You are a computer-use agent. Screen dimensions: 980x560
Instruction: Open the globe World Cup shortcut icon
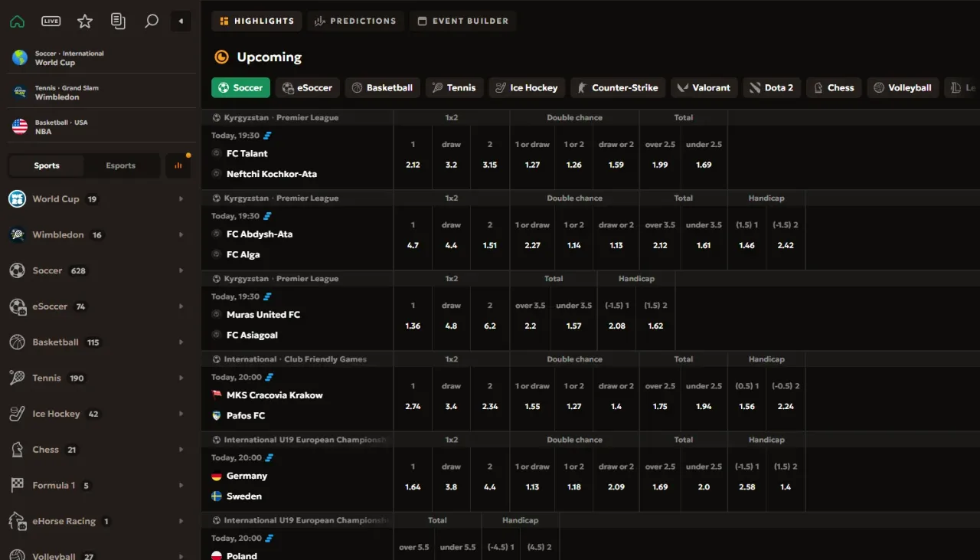tap(20, 57)
